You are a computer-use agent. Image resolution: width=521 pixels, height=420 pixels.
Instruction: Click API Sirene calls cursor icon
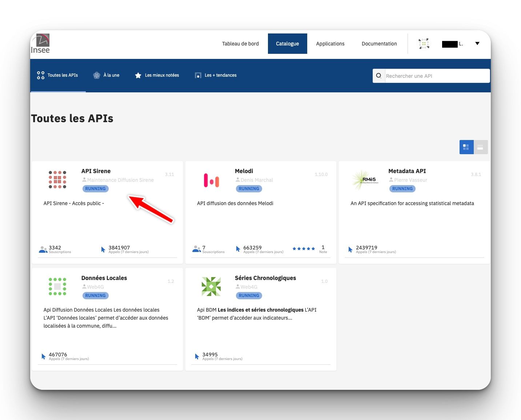tap(103, 249)
